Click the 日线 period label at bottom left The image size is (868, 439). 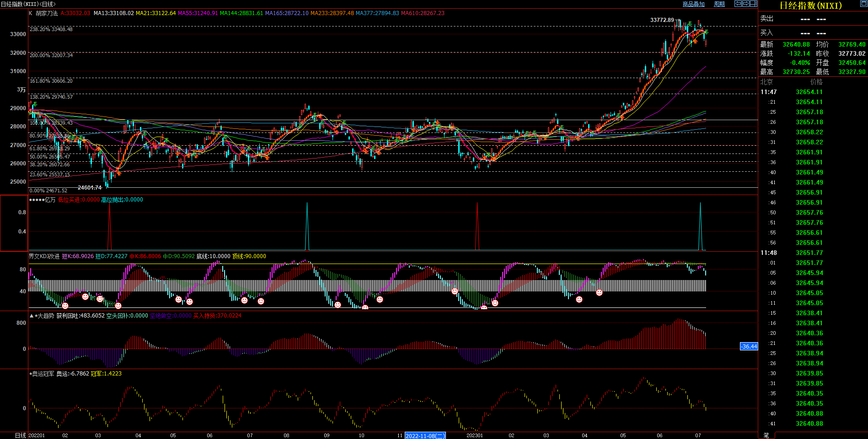pyautogui.click(x=20, y=435)
